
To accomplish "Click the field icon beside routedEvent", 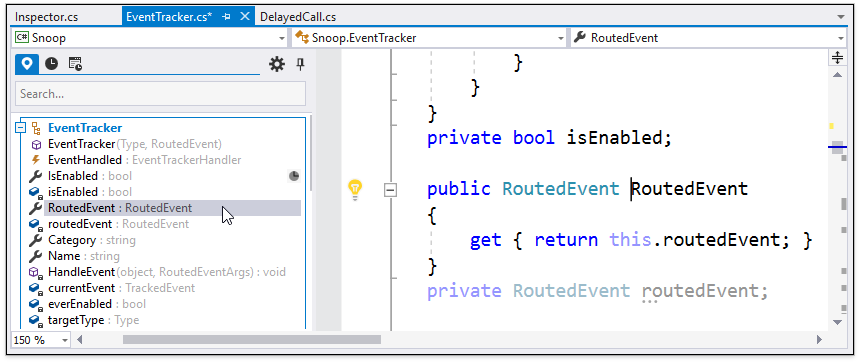I will coord(36,224).
